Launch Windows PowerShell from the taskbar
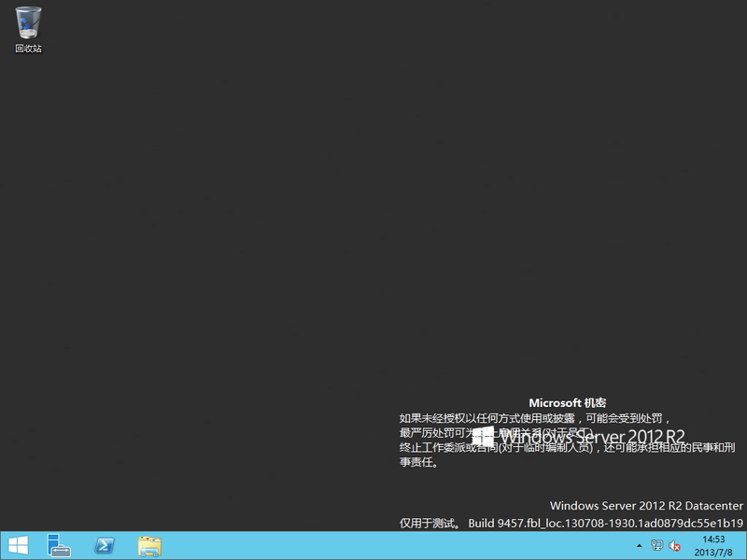This screenshot has width=747, height=560. click(105, 545)
